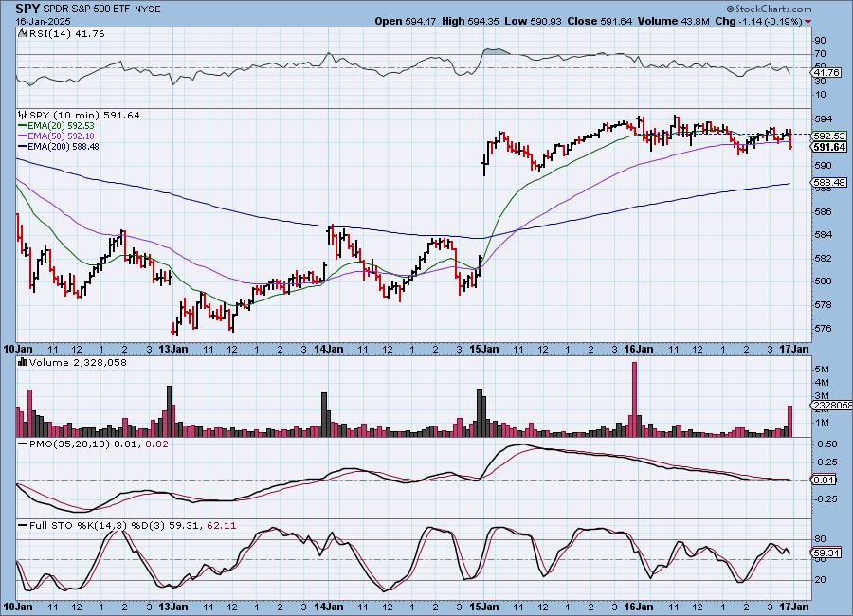Click the 41.76 tag on the RSI axis
Viewport: 853px width, 616px height.
coord(826,74)
